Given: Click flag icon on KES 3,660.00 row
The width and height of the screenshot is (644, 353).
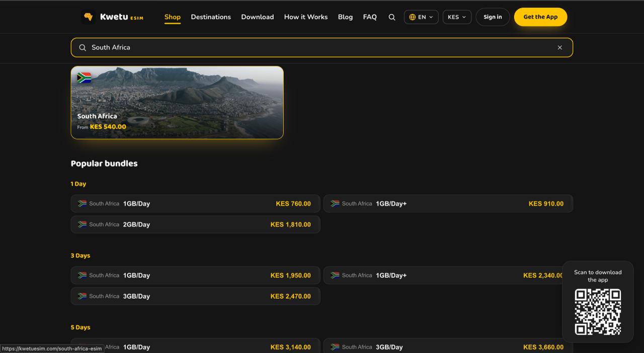Looking at the screenshot, I should [x=335, y=347].
